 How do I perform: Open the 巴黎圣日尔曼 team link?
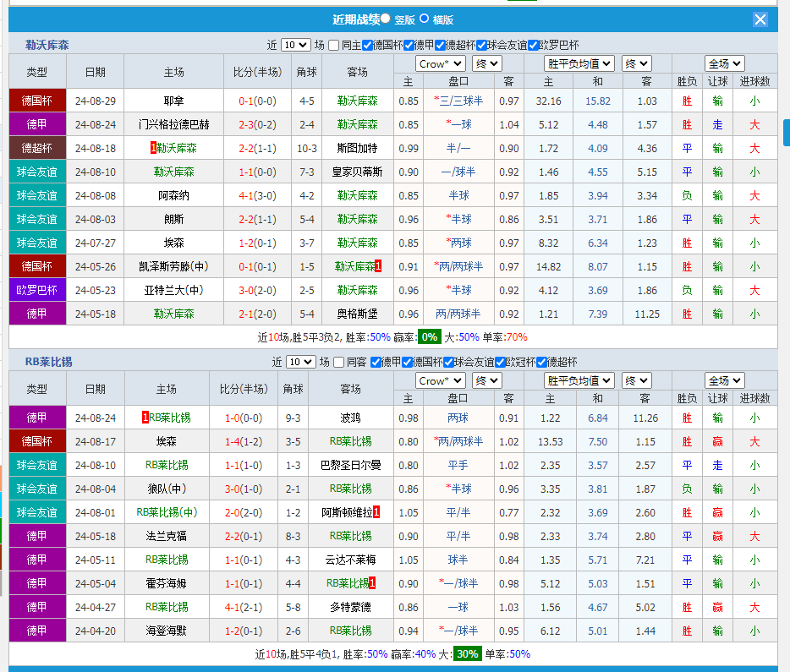[x=350, y=465]
